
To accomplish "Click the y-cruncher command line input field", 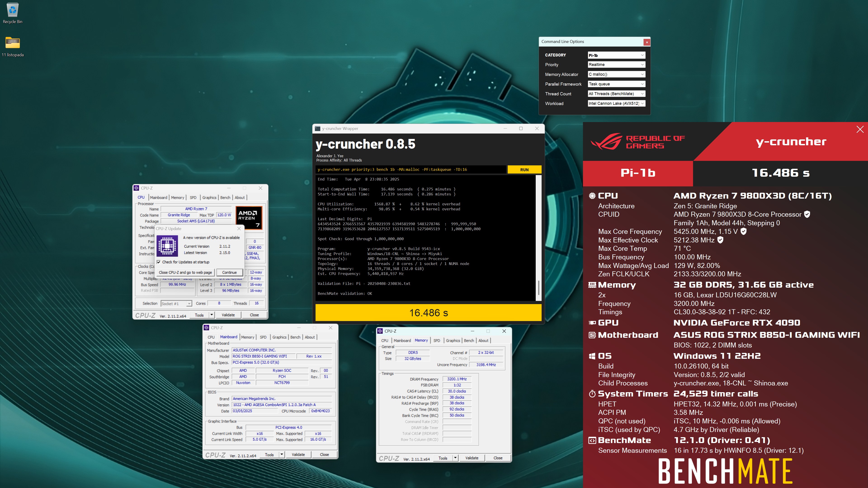I will point(411,170).
